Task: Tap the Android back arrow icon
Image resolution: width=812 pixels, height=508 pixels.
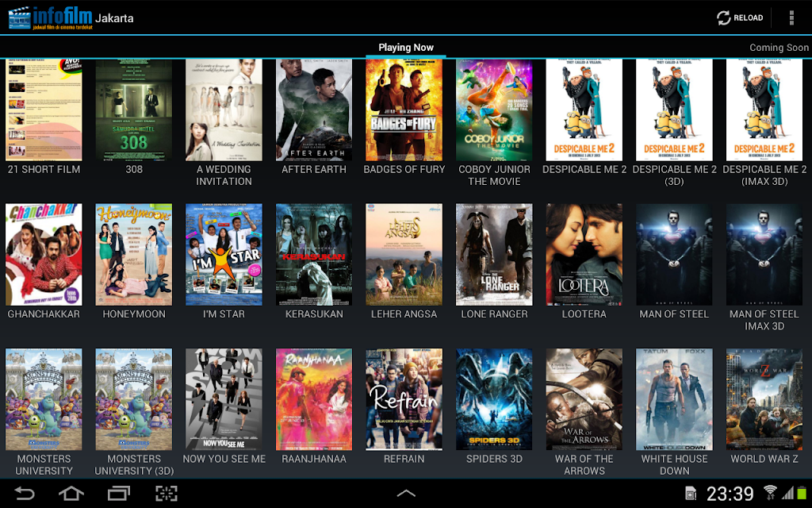Action: click(24, 493)
